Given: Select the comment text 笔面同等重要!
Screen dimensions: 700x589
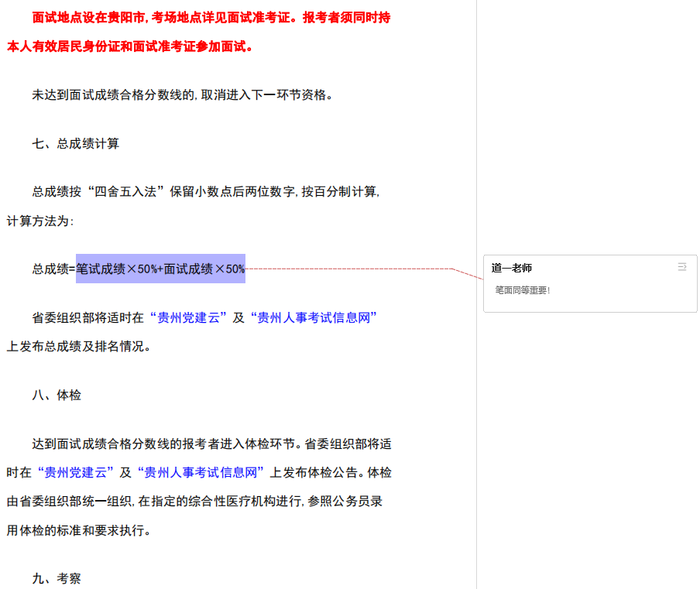Looking at the screenshot, I should [x=523, y=290].
